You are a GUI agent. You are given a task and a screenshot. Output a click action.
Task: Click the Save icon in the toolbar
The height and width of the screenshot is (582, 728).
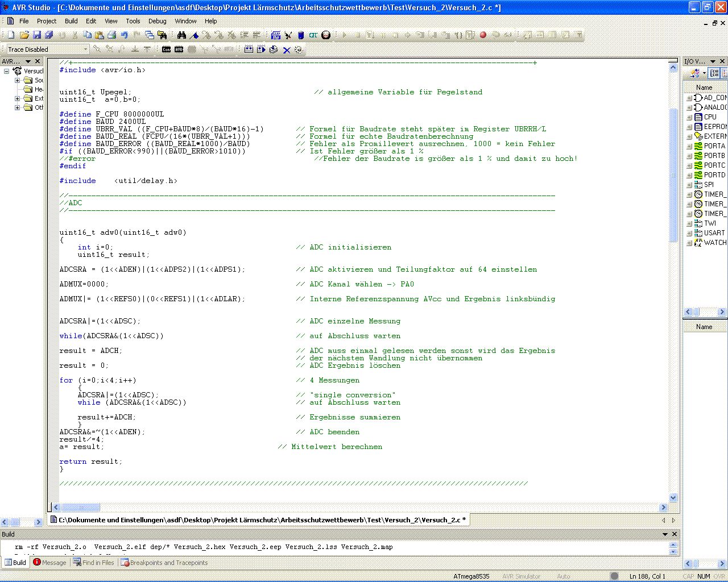[x=36, y=35]
